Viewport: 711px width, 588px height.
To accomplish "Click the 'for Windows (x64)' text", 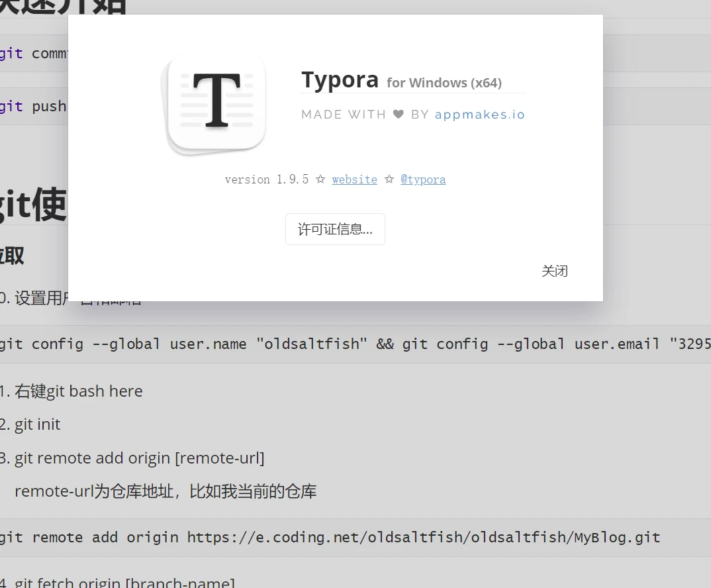I will pos(444,83).
